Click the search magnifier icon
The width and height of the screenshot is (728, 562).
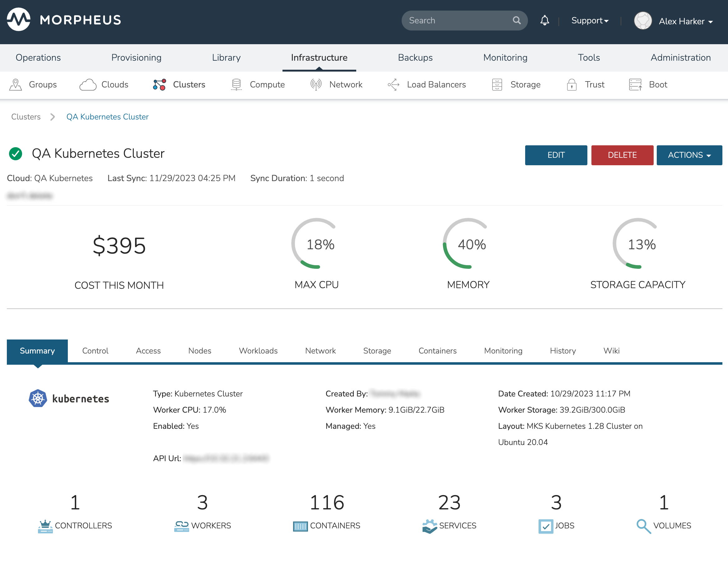pyautogui.click(x=516, y=21)
